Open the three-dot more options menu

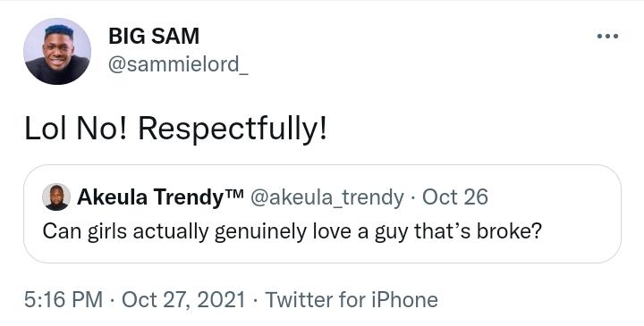(x=608, y=37)
